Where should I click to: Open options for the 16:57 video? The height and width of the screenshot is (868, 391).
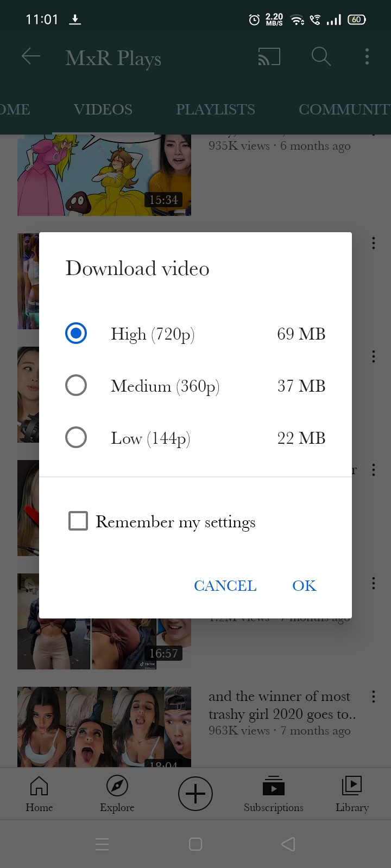[x=374, y=583]
